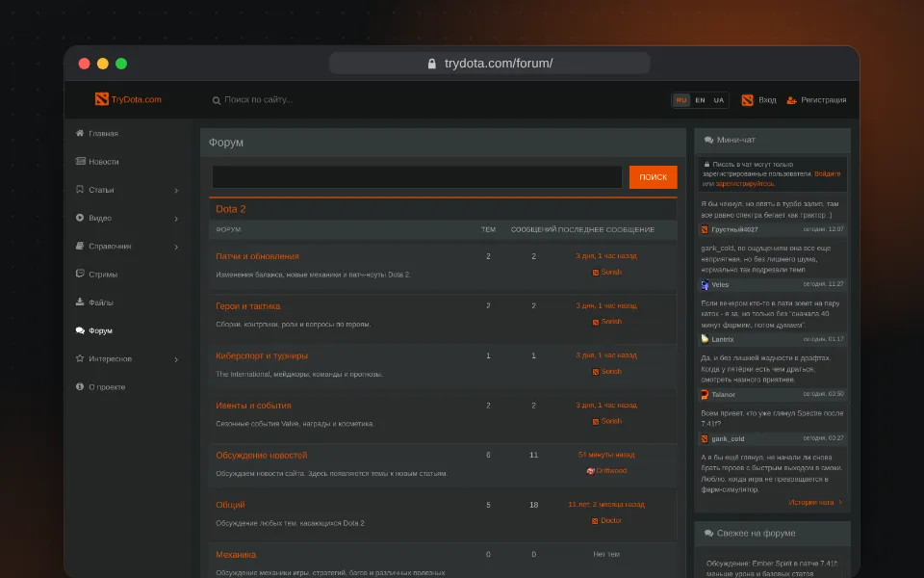Click the Вход login link

[767, 100]
